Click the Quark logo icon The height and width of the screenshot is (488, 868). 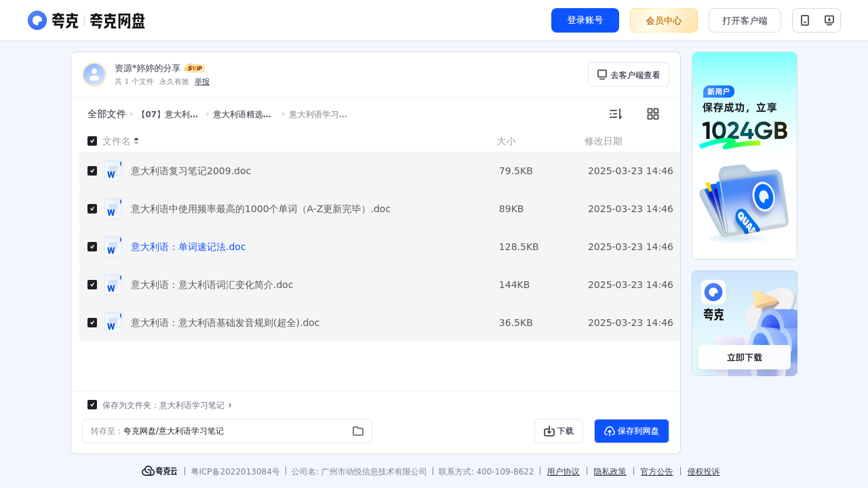37,20
